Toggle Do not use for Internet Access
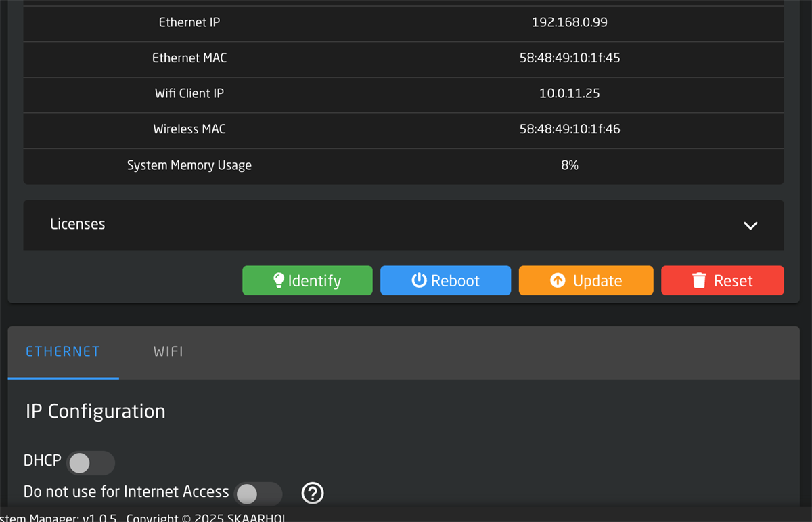 (x=258, y=494)
